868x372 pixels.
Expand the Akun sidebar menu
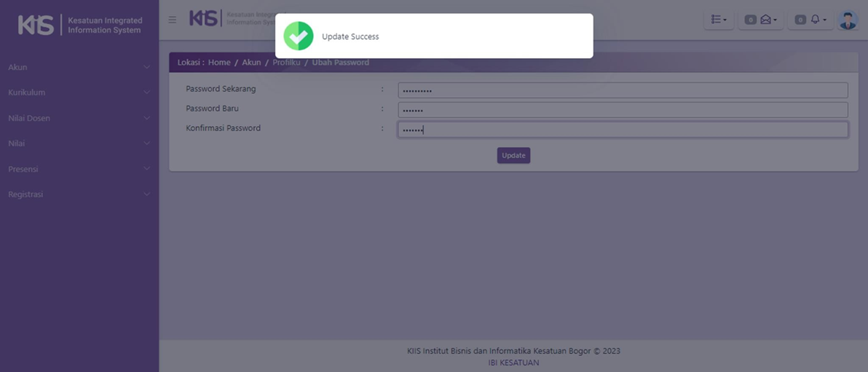click(x=79, y=67)
